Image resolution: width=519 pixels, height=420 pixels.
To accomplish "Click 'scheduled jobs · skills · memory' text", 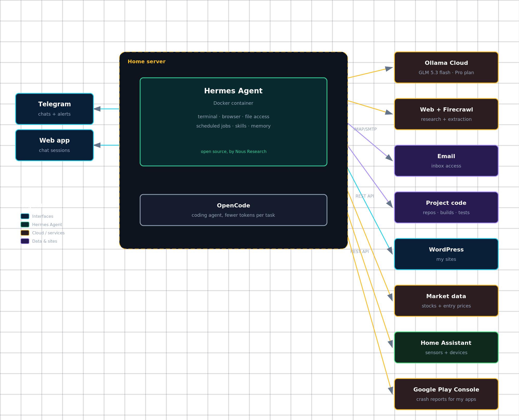I will pos(233,126).
